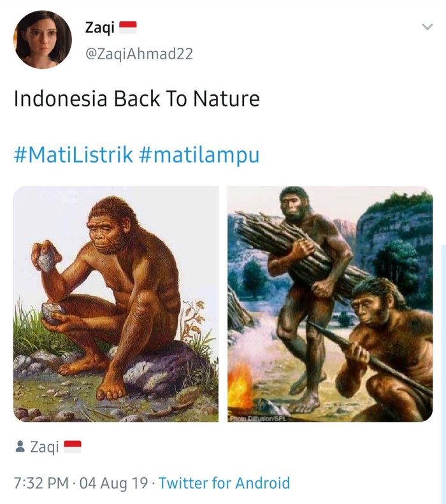Open tagged user Zaqi below the photos
This screenshot has height=504, width=446.
[x=45, y=447]
